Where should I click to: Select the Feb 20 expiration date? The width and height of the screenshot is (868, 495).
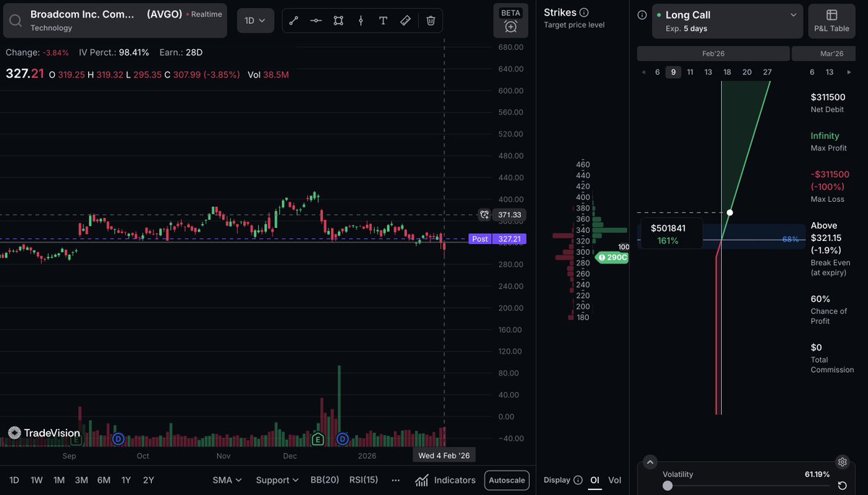click(x=747, y=72)
